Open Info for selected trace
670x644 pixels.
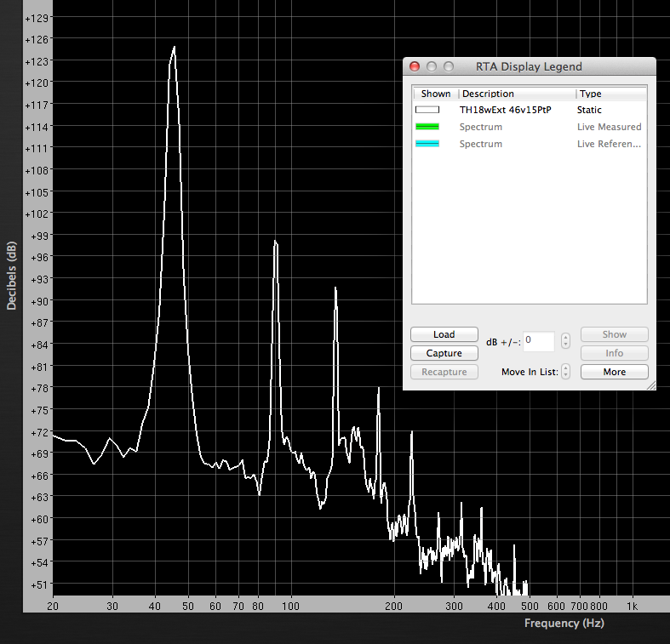point(614,353)
